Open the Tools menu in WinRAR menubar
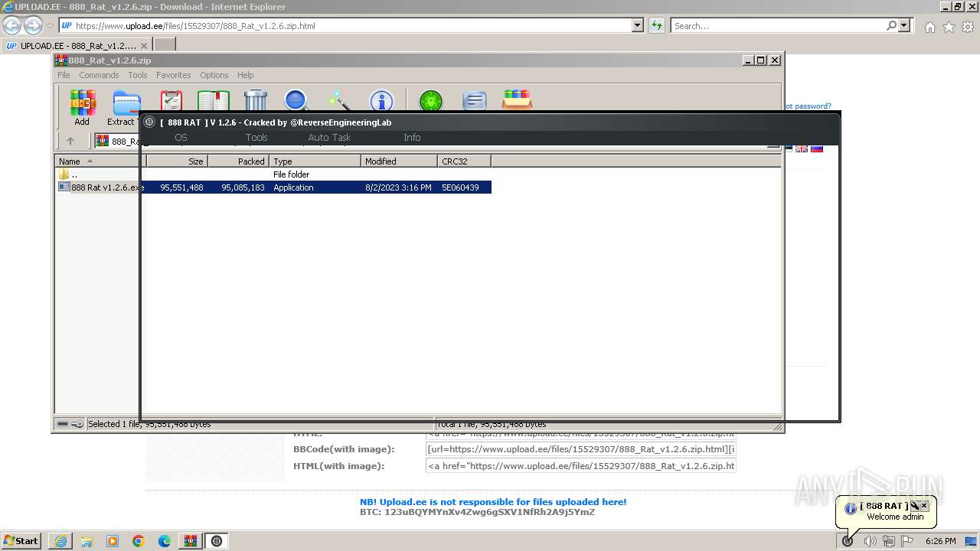Image resolution: width=980 pixels, height=551 pixels. (x=138, y=75)
